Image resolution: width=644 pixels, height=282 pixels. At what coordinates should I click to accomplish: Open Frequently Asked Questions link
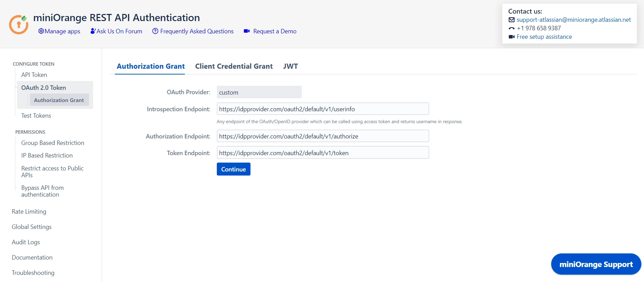197,31
